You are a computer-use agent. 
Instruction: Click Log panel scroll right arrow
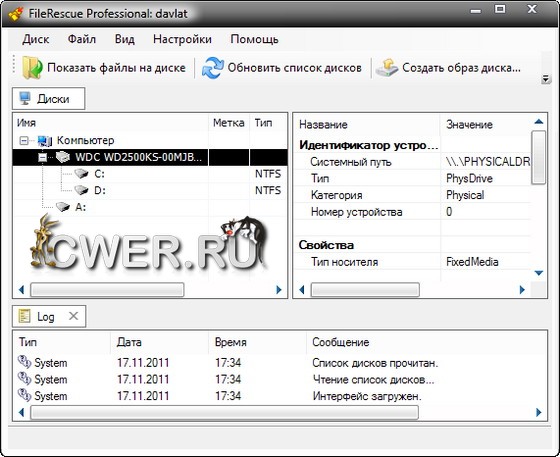tap(539, 412)
